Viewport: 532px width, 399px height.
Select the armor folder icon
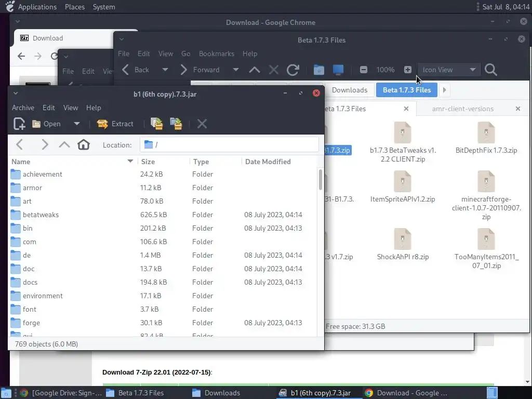coord(16,188)
